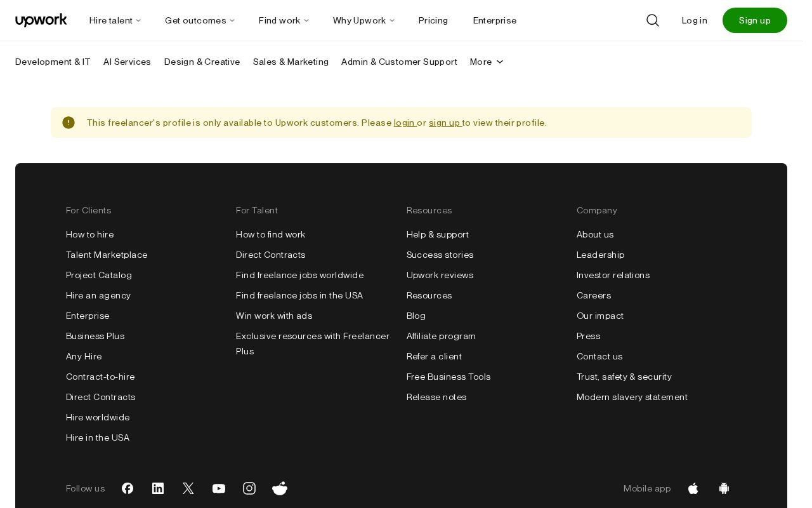Open Hire in the USA link
Image resolution: width=812 pixels, height=508 pixels.
click(x=98, y=438)
